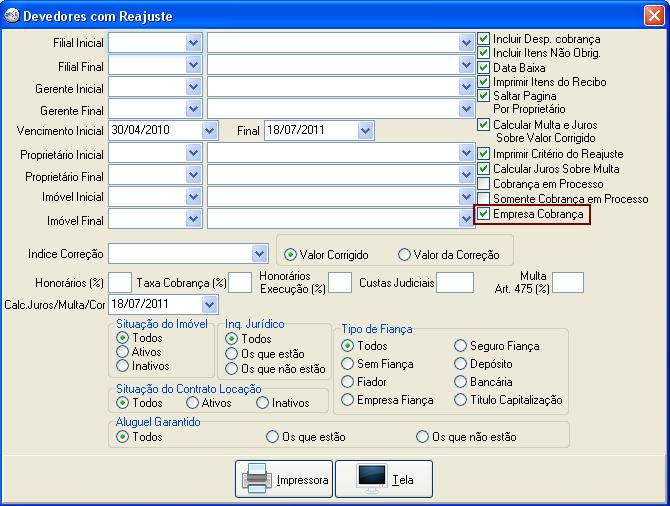The height and width of the screenshot is (506, 670).
Task: Expand the Indice Correção combo box
Action: [x=260, y=253]
